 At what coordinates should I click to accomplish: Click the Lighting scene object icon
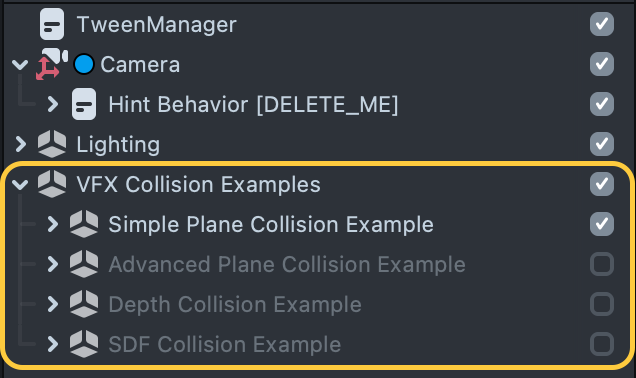click(x=52, y=144)
